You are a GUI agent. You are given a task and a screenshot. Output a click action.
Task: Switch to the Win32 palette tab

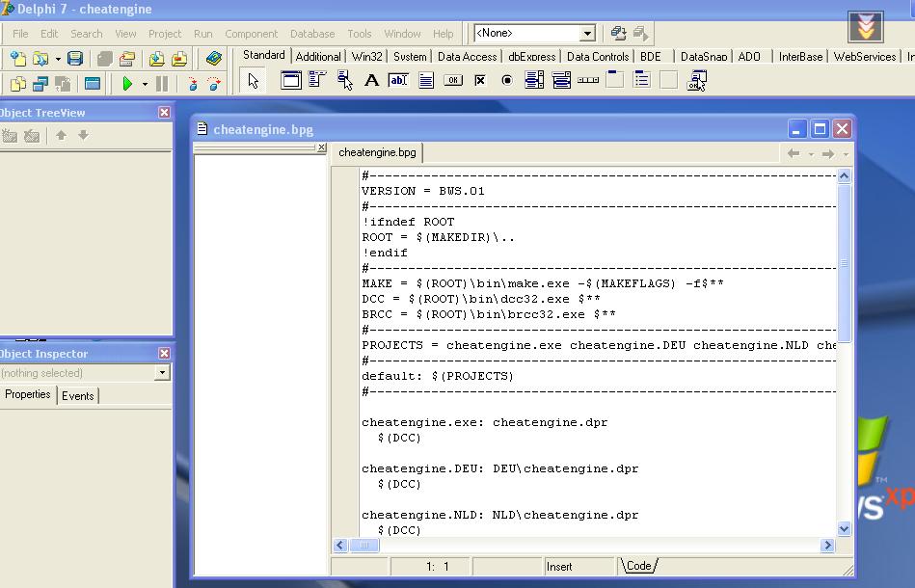pos(366,57)
